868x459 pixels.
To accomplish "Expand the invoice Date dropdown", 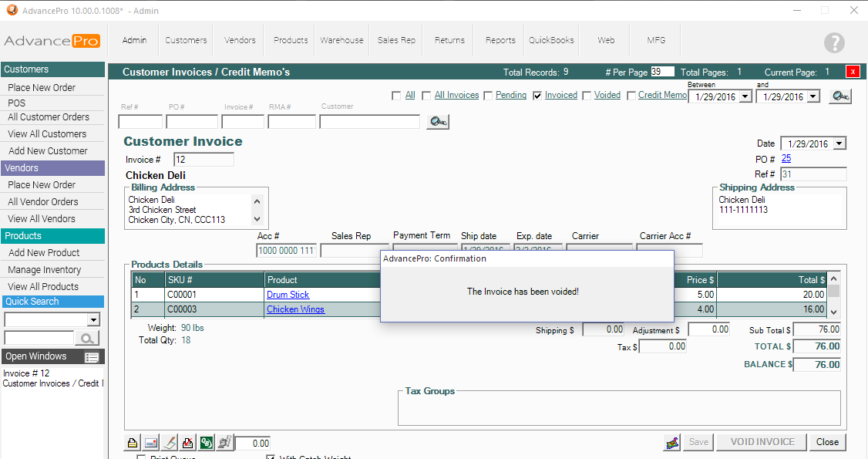I will pyautogui.click(x=839, y=143).
